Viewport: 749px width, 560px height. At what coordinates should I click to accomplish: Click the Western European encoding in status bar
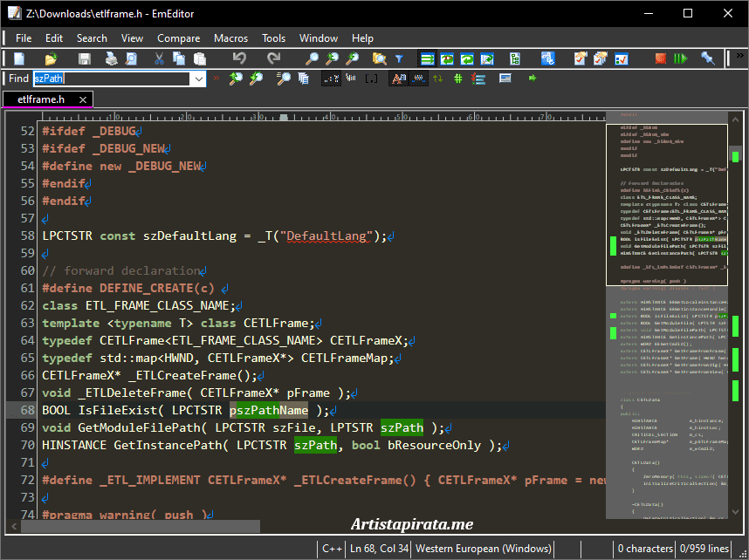[483, 548]
